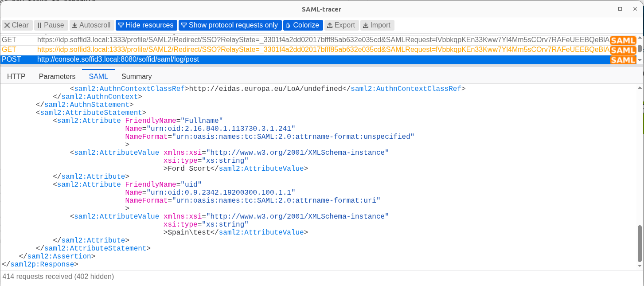Click the Clear button

17,25
